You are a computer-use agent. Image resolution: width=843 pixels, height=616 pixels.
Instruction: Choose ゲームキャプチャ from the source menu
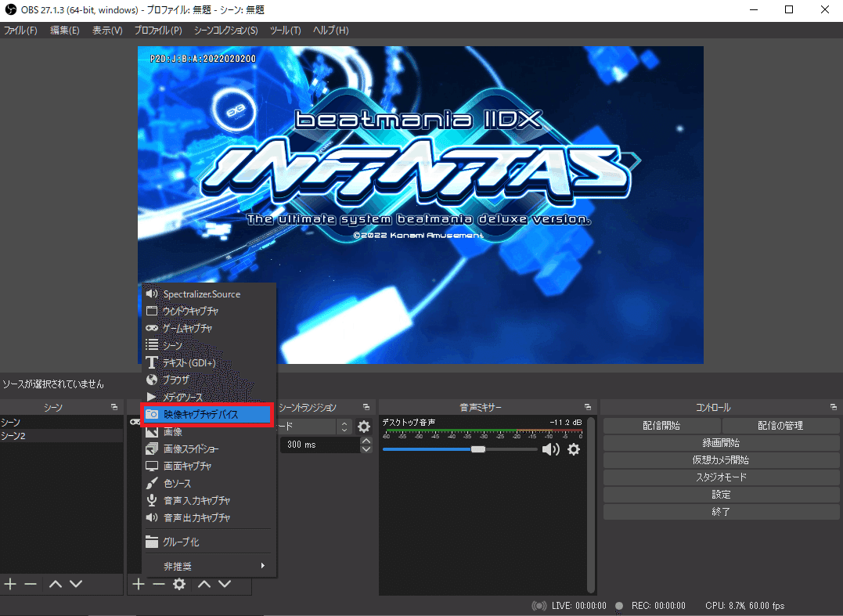coord(209,329)
